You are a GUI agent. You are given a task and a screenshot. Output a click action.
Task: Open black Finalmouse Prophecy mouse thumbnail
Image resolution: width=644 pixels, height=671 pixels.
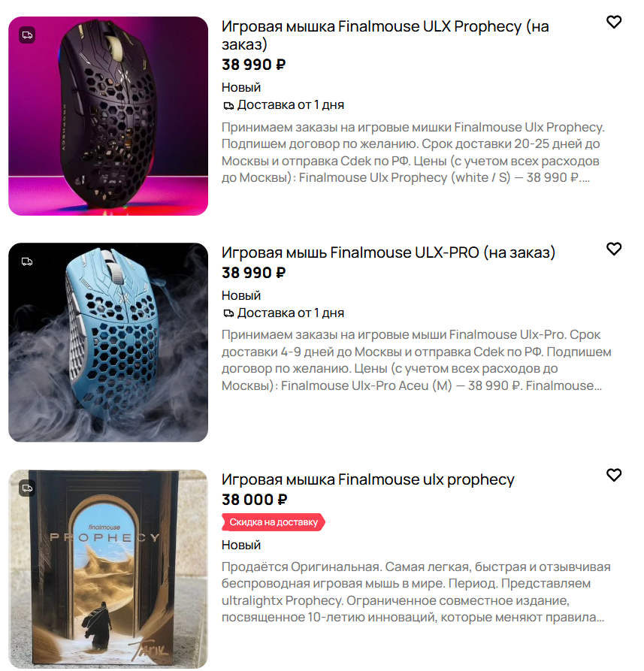tap(108, 116)
